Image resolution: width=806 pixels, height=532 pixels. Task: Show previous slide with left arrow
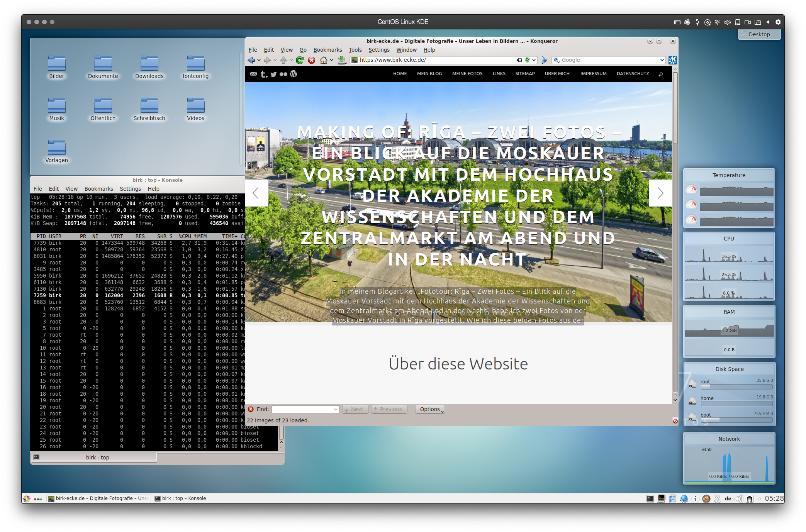click(256, 193)
